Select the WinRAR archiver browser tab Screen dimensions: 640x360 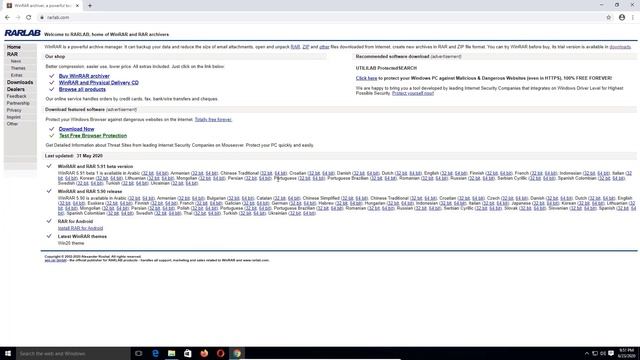pyautogui.click(x=42, y=6)
